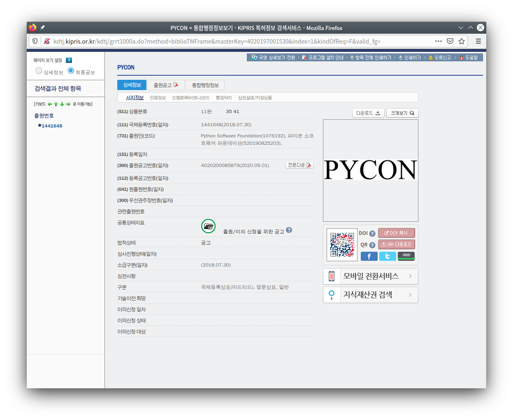Click the DOI 복사 button
The image size is (513, 420).
[x=397, y=233]
